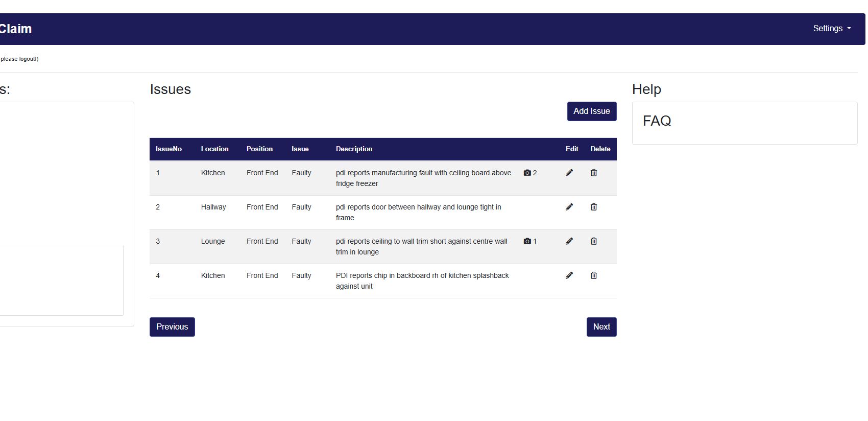
Task: Select the chip in backboard description text
Action: click(422, 280)
